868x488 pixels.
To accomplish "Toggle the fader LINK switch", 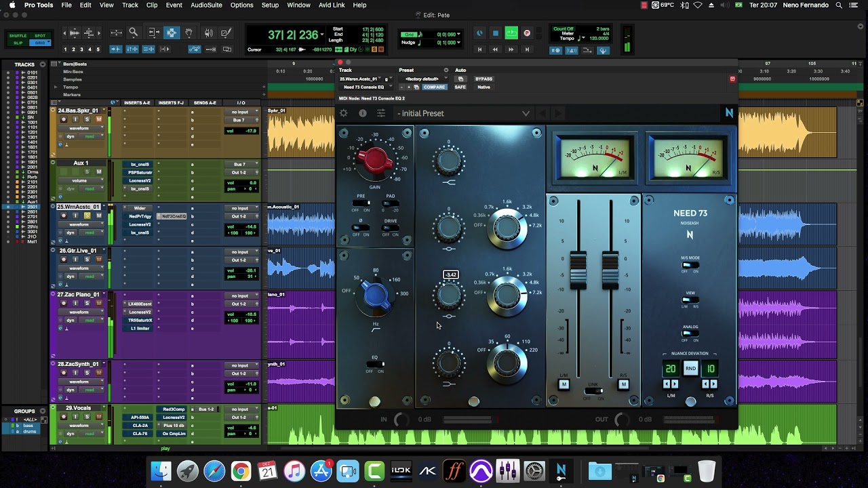I will [593, 391].
